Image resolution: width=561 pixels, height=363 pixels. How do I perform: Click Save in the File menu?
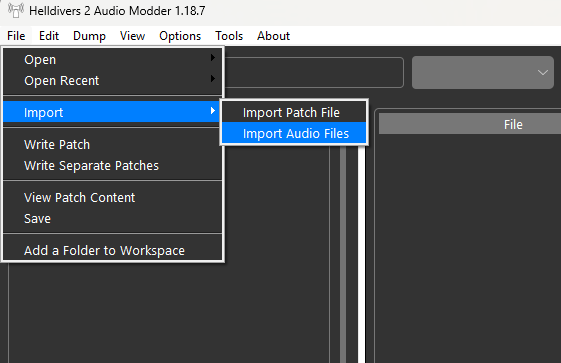click(113, 219)
